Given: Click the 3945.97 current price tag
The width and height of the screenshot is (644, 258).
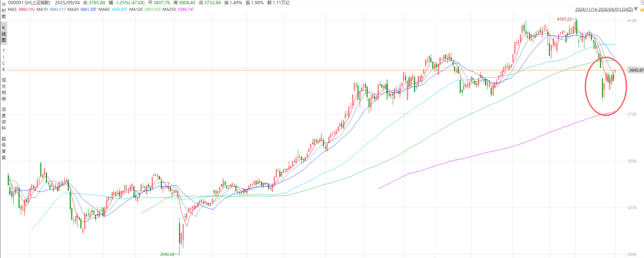Looking at the screenshot, I should click(636, 70).
